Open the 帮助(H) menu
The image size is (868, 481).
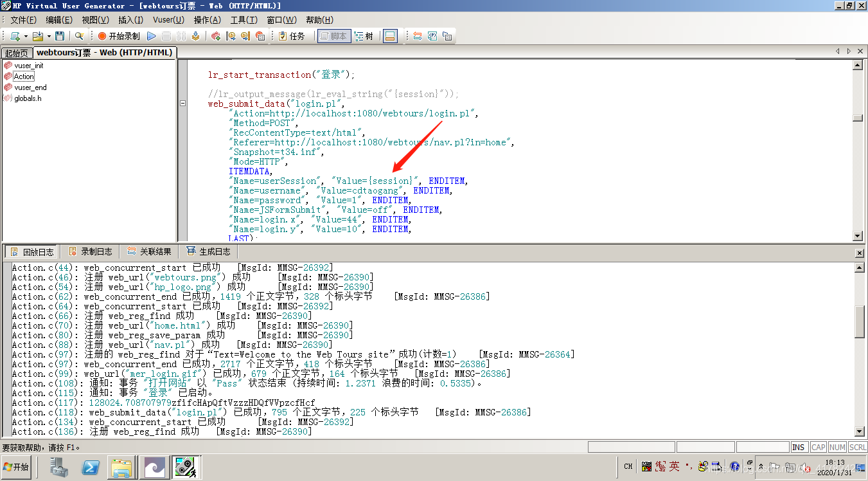[x=320, y=21]
